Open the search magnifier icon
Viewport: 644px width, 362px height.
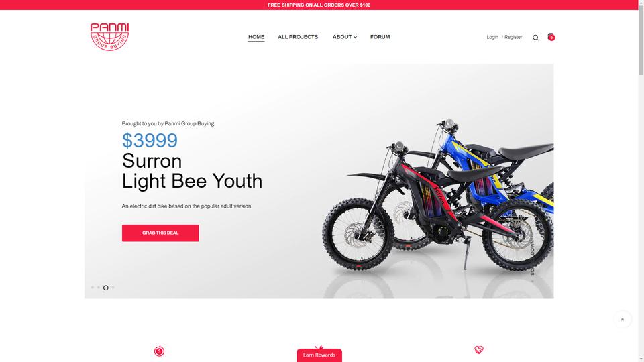pos(535,38)
